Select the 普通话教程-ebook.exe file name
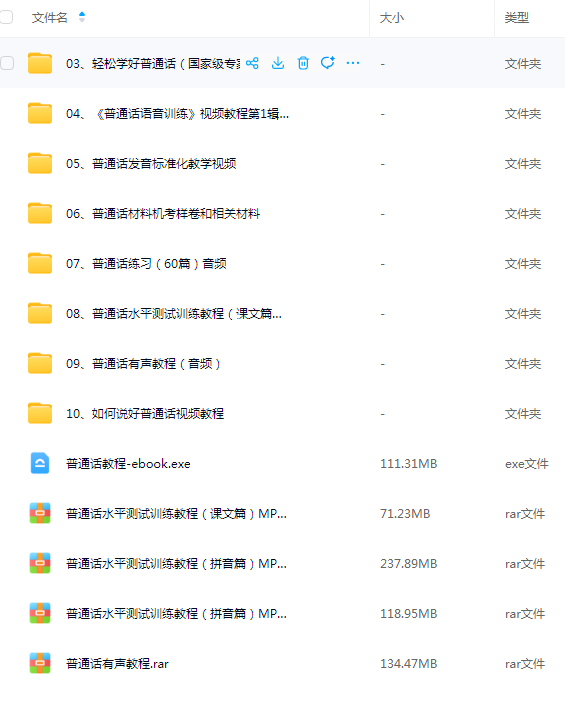The width and height of the screenshot is (565, 709). click(128, 463)
